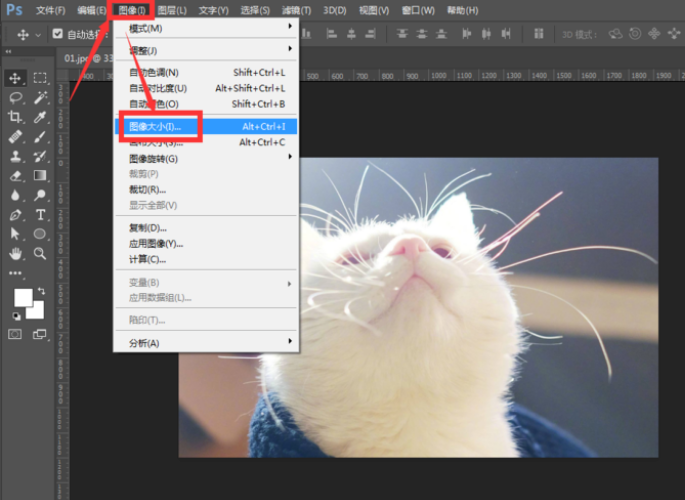This screenshot has width=685, height=500.
Task: Select the Brush tool
Action: tap(40, 137)
